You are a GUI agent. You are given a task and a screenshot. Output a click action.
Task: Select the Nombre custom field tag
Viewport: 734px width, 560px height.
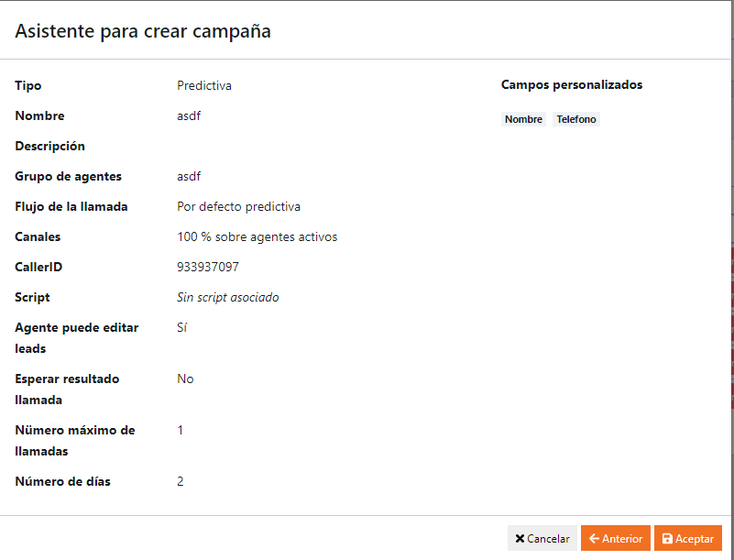pyautogui.click(x=523, y=119)
